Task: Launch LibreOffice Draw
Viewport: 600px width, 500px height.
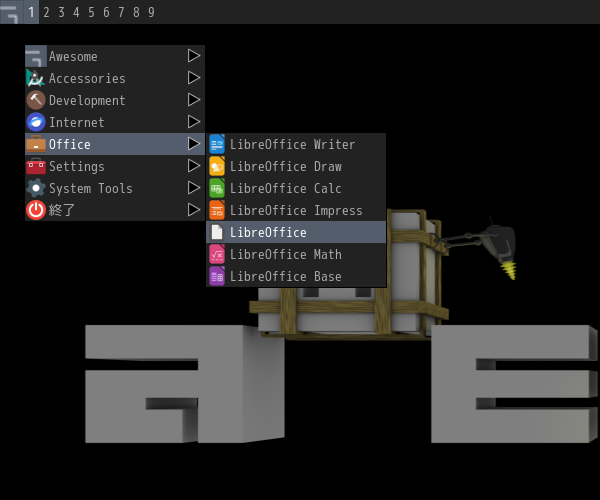Action: click(x=296, y=166)
